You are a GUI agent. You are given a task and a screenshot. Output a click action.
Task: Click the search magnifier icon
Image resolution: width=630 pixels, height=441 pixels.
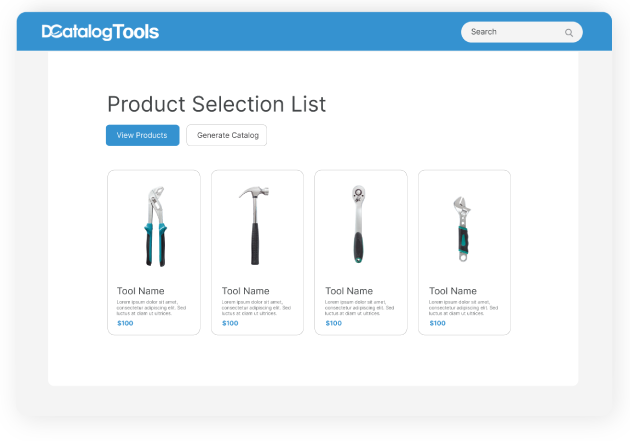tap(569, 33)
